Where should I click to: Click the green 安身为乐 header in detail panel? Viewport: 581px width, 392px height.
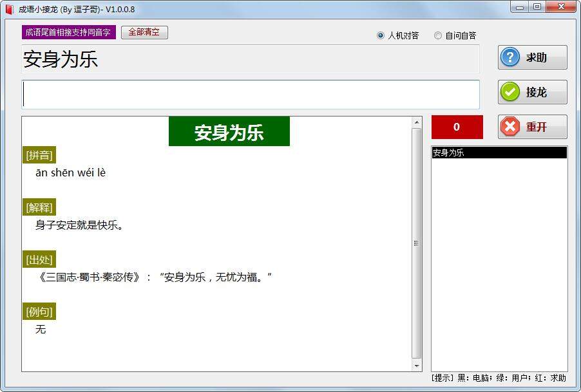pos(229,131)
